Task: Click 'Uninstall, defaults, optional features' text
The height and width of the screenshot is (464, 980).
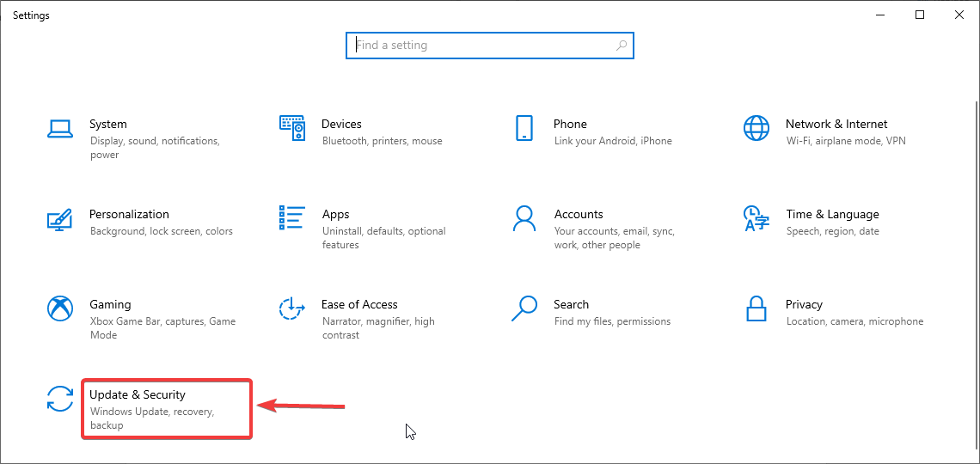Action: 383,238
